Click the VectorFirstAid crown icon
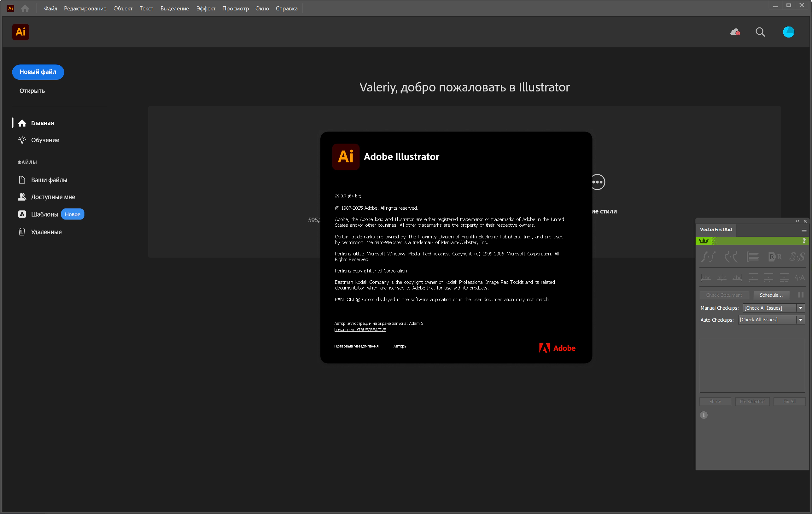The image size is (812, 514). (704, 241)
